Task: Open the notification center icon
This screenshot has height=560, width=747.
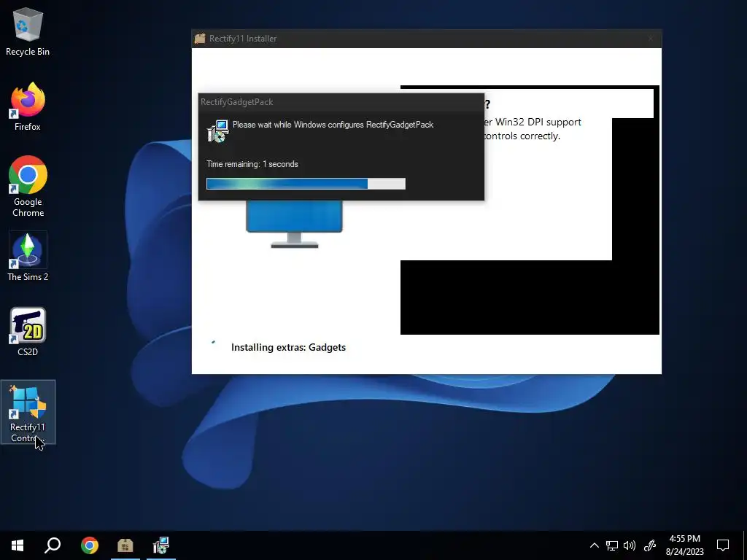Action: pos(723,545)
